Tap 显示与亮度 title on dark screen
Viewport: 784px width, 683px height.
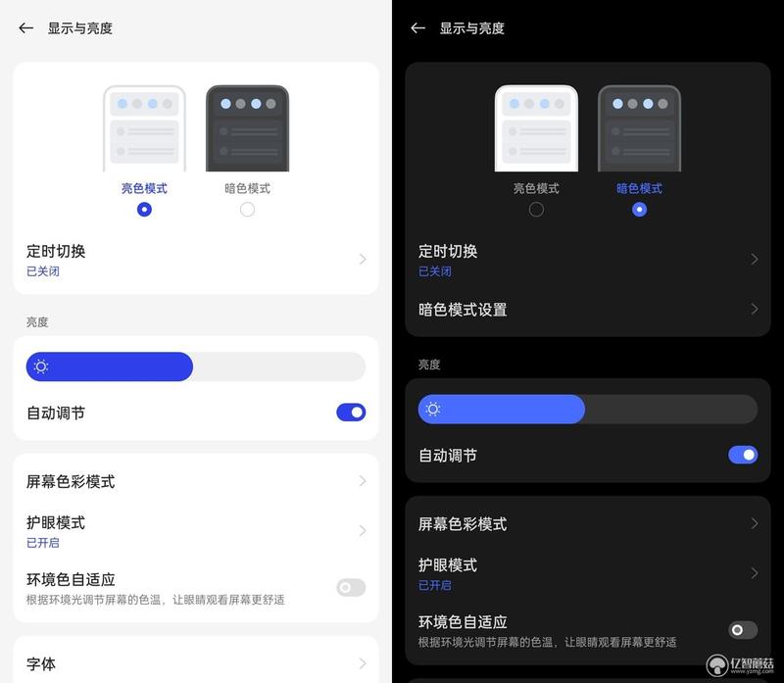(x=472, y=28)
